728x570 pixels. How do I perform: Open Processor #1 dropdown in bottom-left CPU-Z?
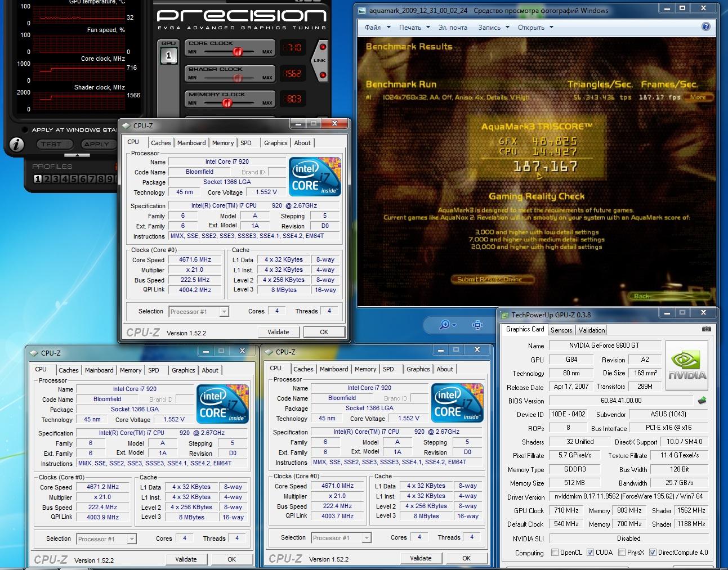106,538
